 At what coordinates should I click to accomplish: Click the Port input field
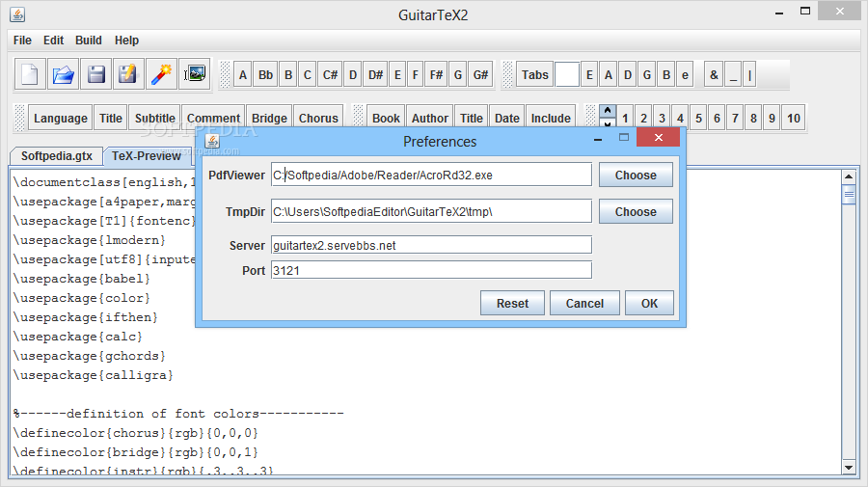pyautogui.click(x=431, y=271)
